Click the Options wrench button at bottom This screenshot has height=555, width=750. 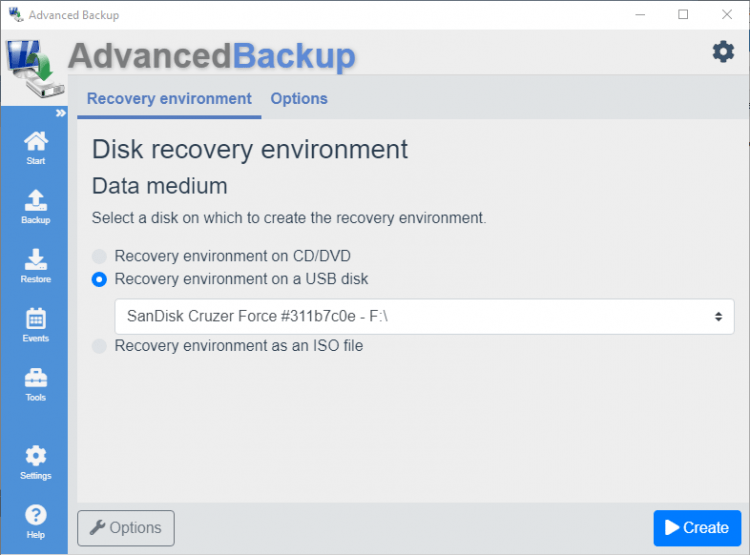tap(125, 528)
